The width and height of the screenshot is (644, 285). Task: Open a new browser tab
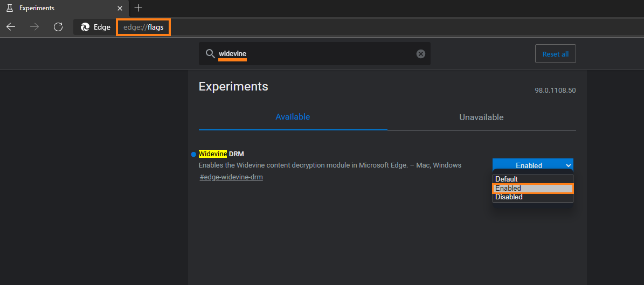tap(139, 8)
